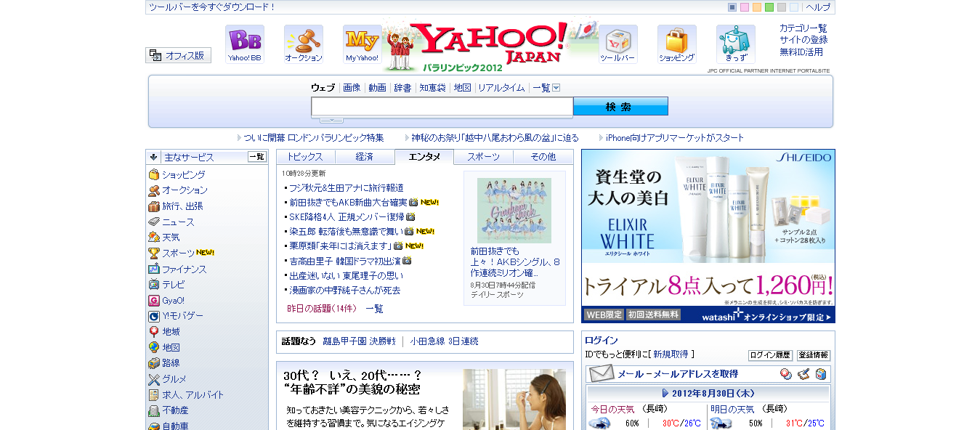
Task: Open the ショッピング bag icon in header
Action: (x=676, y=44)
